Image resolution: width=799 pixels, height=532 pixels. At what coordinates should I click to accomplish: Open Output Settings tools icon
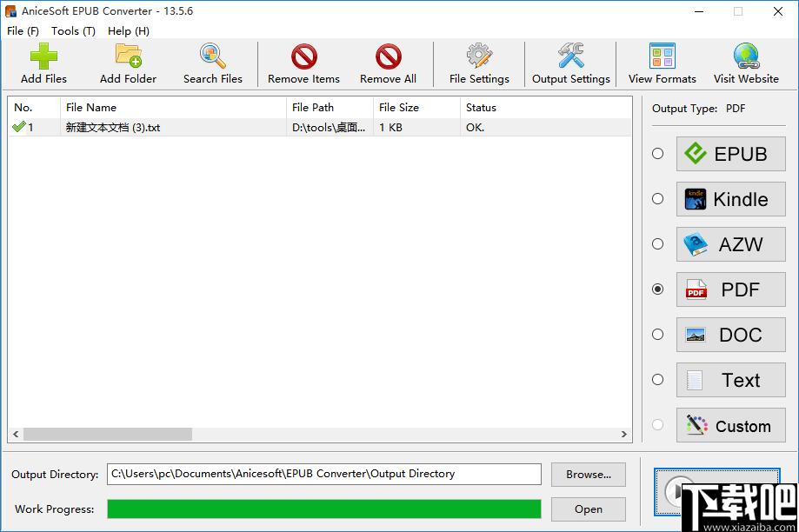[x=570, y=56]
